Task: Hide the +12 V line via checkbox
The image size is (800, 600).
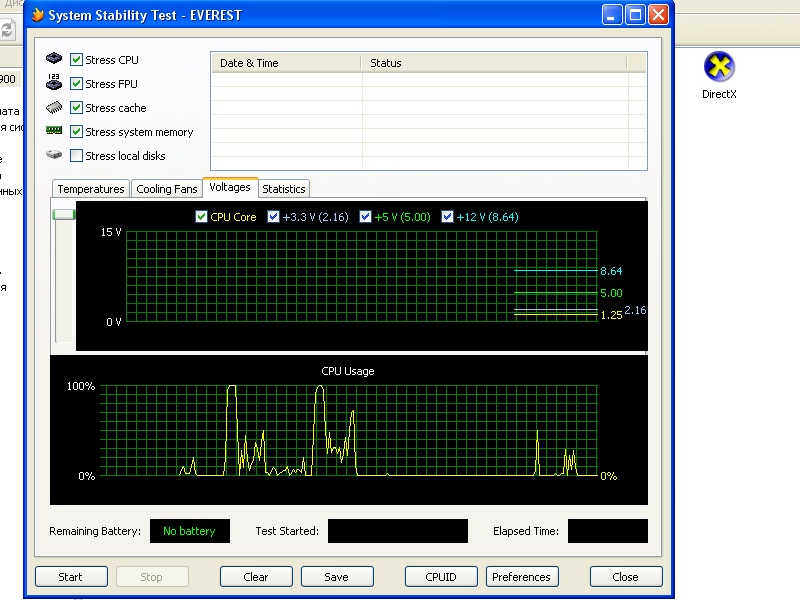Action: pyautogui.click(x=447, y=217)
